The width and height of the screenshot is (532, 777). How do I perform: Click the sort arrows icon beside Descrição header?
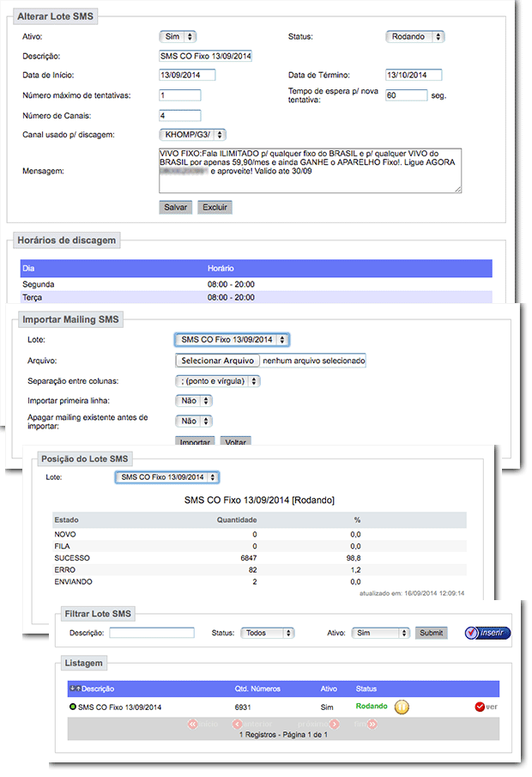[x=75, y=689]
